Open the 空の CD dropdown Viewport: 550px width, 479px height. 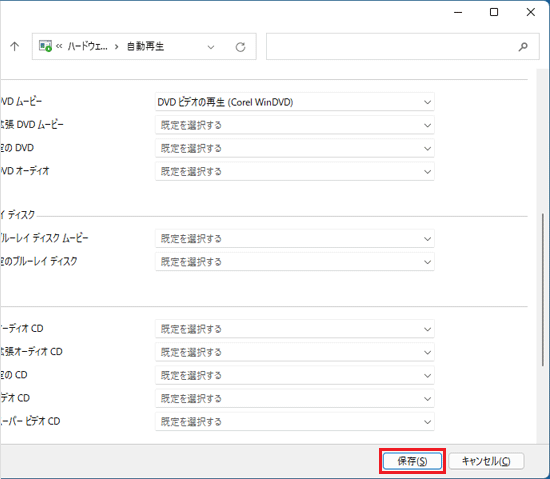click(x=295, y=376)
